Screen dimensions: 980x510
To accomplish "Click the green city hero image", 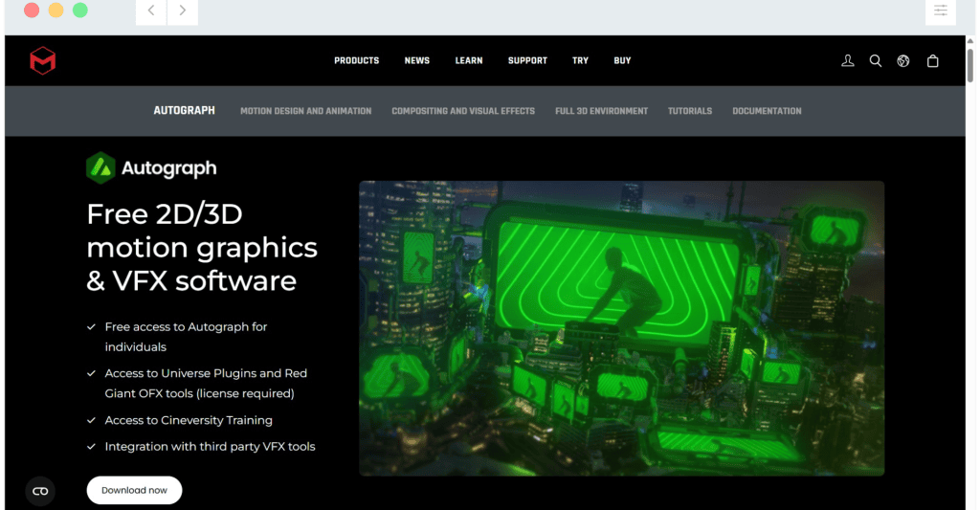I will [621, 328].
